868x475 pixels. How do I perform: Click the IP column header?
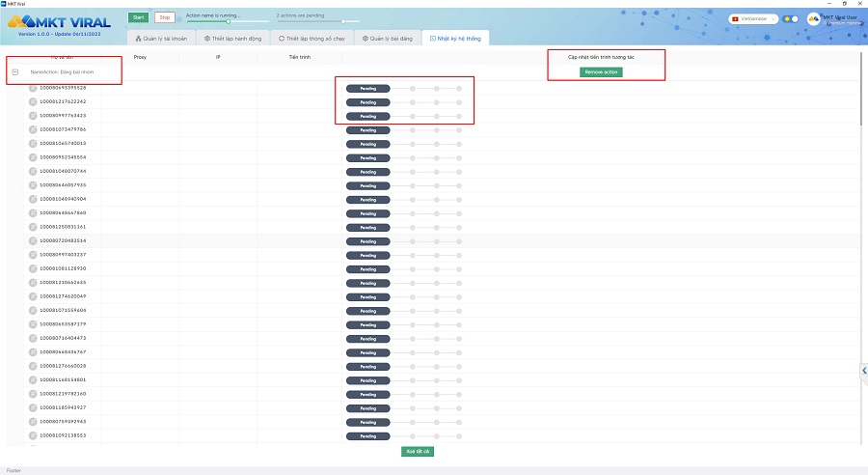[218, 57]
